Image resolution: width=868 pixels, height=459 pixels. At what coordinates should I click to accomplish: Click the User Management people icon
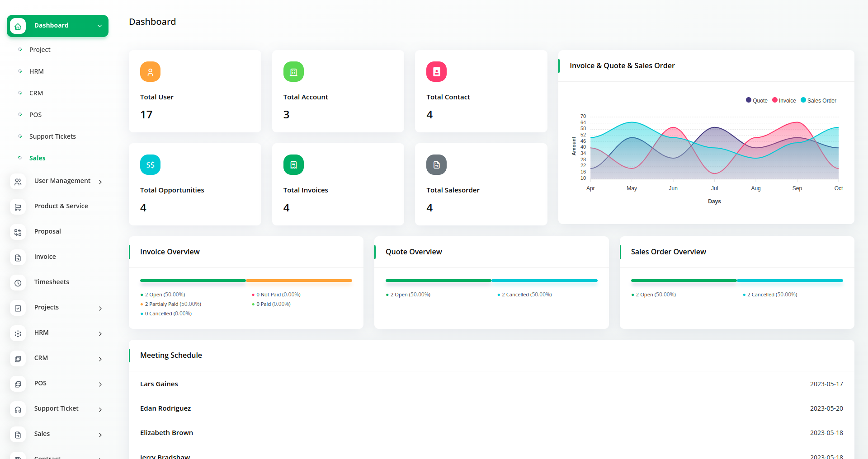click(x=18, y=182)
